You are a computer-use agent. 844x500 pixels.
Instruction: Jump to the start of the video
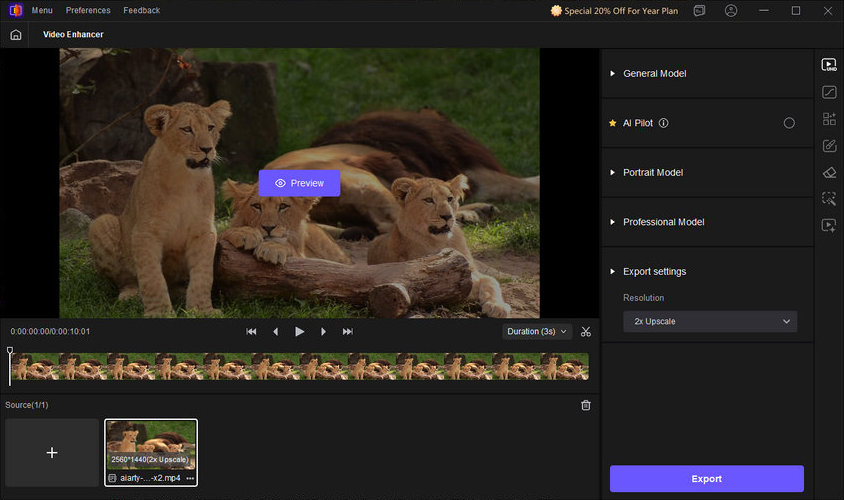[251, 332]
